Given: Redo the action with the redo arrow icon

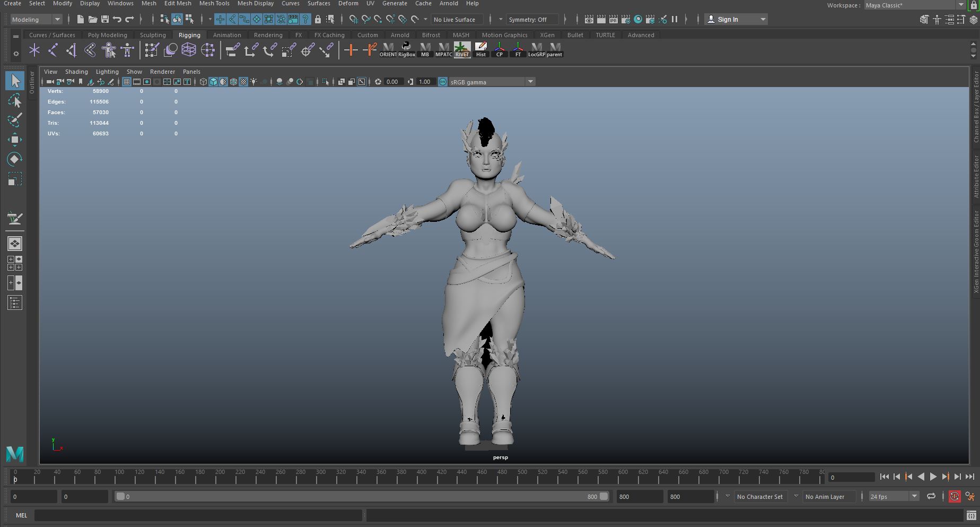Looking at the screenshot, I should 129,19.
